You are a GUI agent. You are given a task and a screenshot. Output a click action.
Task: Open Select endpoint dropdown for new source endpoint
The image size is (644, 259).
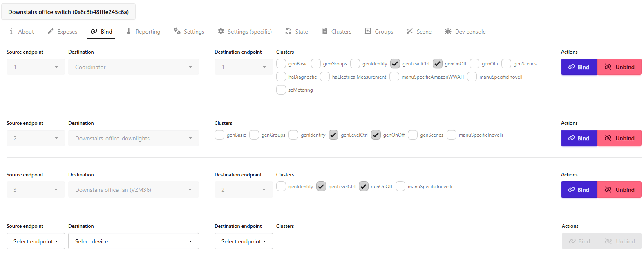click(x=36, y=241)
